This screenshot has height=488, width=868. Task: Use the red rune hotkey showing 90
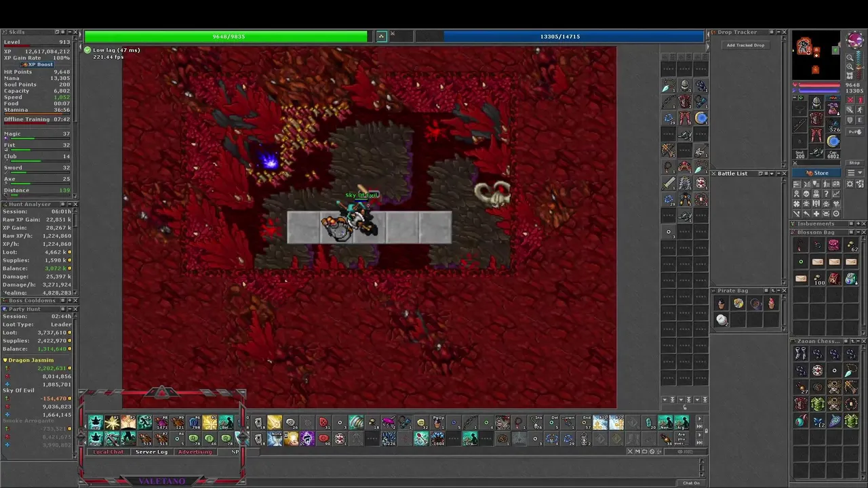pos(323,438)
